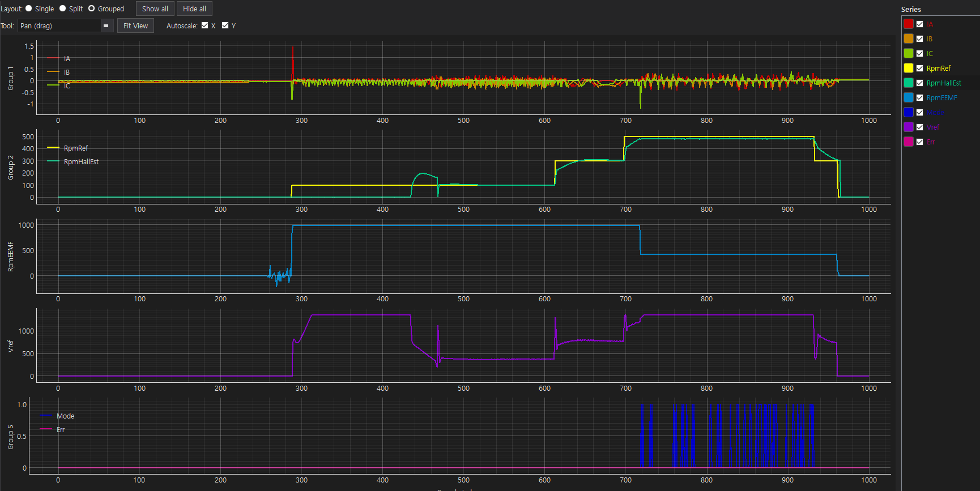
Task: Click the RpmHallEst series name in list
Action: tap(944, 83)
